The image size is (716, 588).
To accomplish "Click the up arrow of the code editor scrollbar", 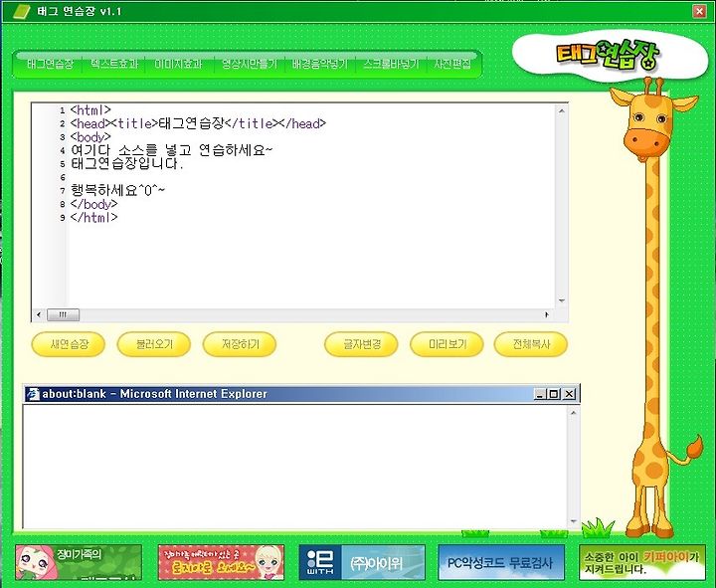I will (x=562, y=111).
